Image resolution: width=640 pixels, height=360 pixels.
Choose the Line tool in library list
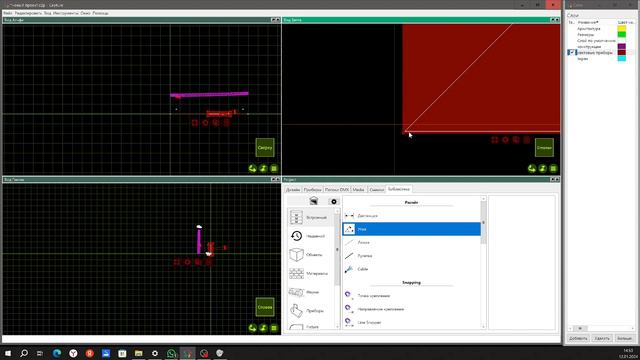point(411,242)
